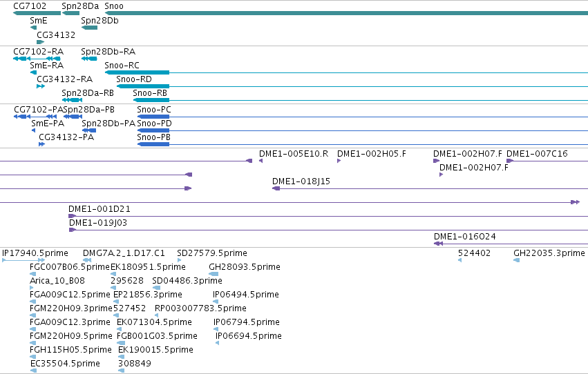Select the Spn28Da gene feature
This screenshot has height=374, width=588.
point(71,13)
